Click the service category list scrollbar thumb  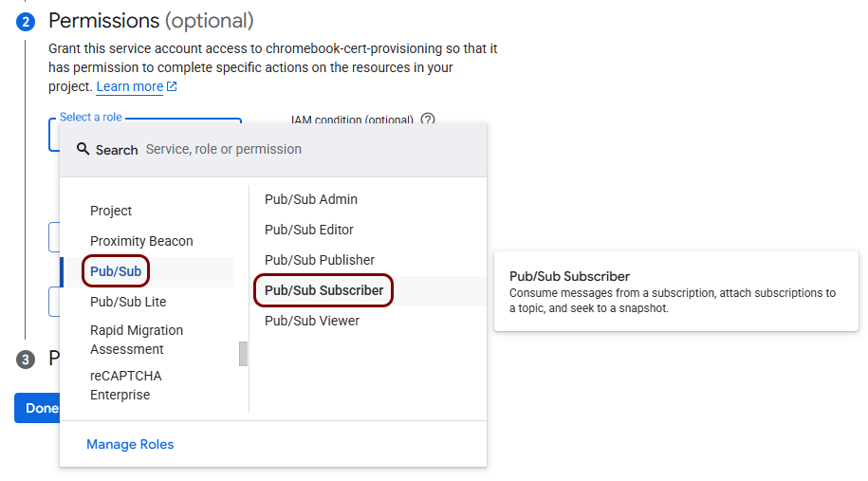243,354
